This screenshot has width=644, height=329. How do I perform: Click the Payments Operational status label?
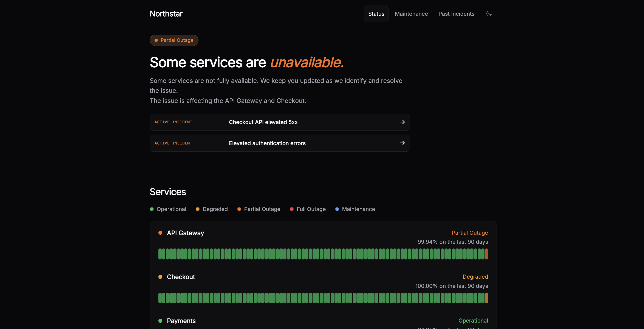tap(473, 321)
